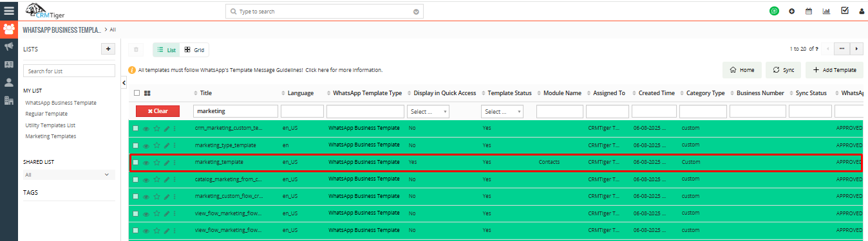868x241 pixels.
Task: Click the green WhatsApp chat icon
Action: pyautogui.click(x=774, y=11)
